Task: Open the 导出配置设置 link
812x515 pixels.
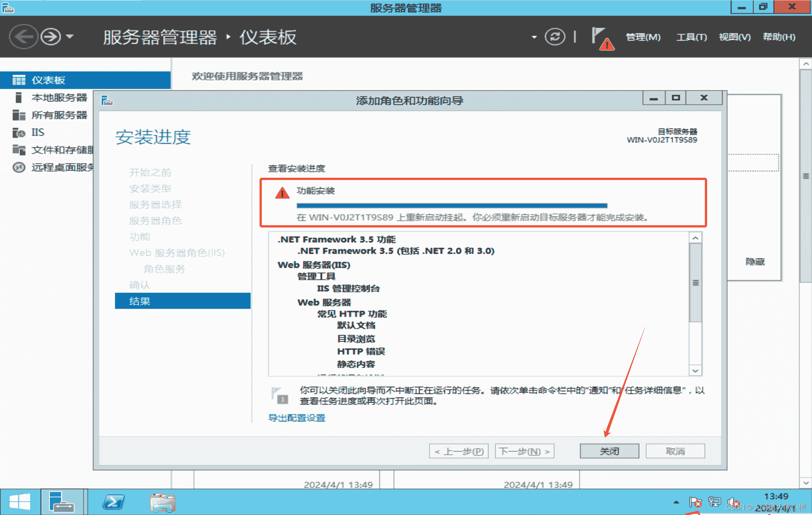Action: pyautogui.click(x=296, y=418)
